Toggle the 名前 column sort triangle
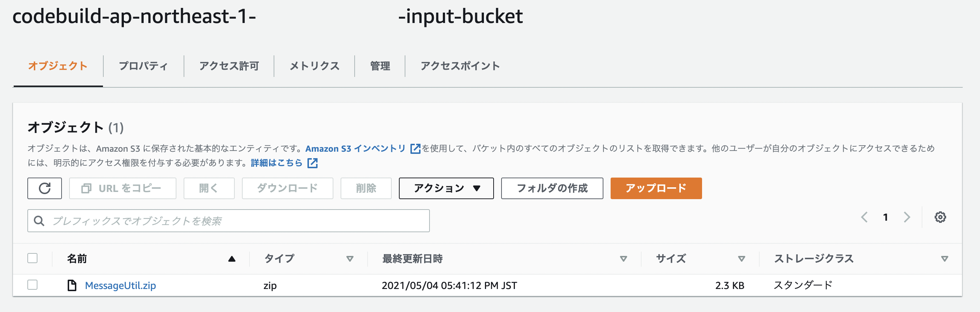 233,258
